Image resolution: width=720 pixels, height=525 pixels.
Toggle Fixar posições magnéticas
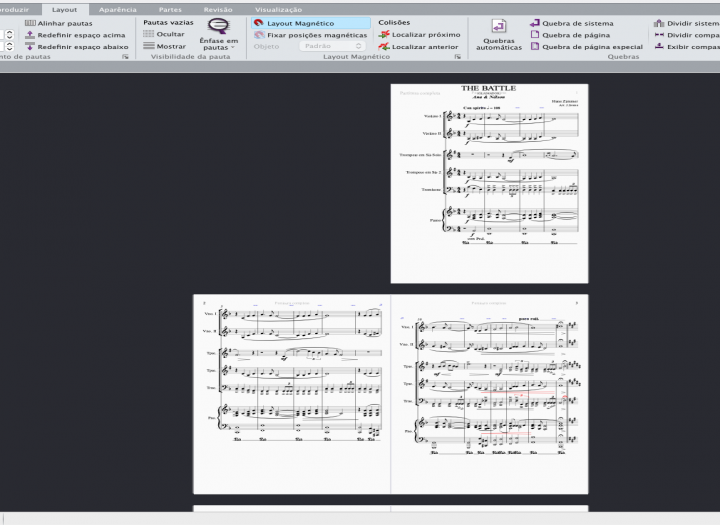tap(259, 34)
